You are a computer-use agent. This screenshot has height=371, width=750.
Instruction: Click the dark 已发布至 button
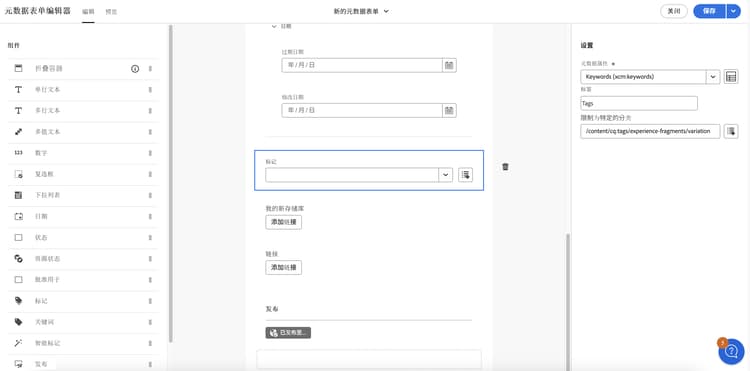click(x=288, y=333)
